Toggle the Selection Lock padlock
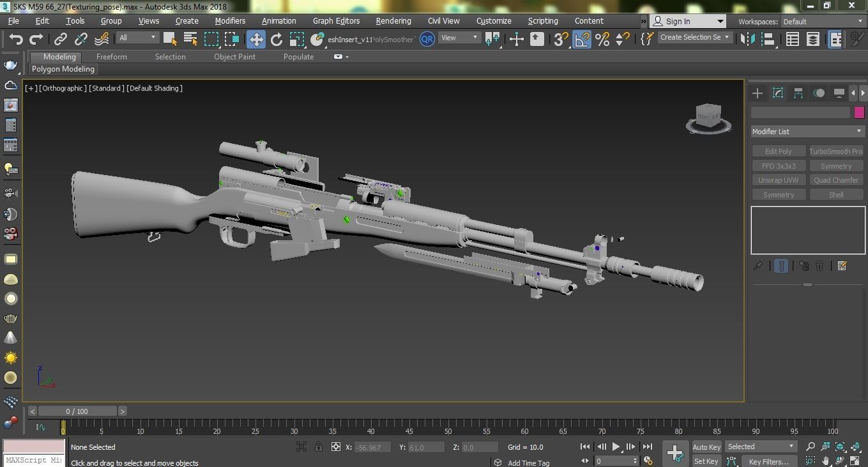868x467 pixels. (x=319, y=447)
